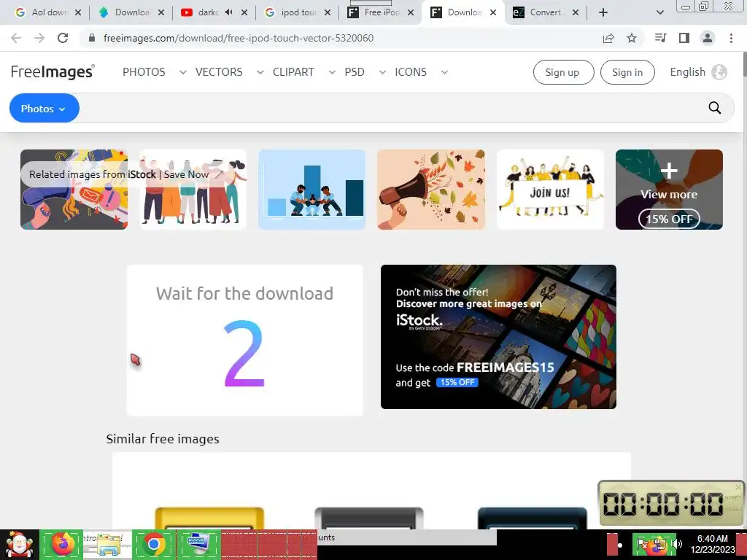Click the browser forward arrow

[39, 38]
